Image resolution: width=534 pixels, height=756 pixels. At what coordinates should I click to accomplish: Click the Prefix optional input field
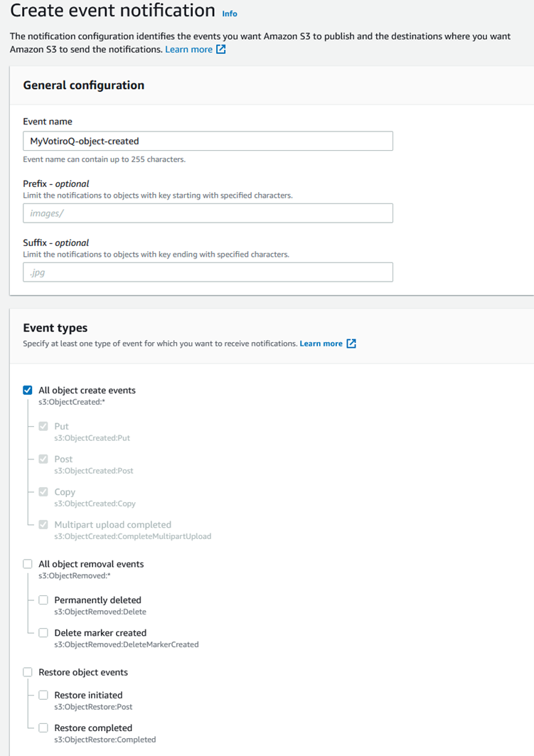pos(208,213)
